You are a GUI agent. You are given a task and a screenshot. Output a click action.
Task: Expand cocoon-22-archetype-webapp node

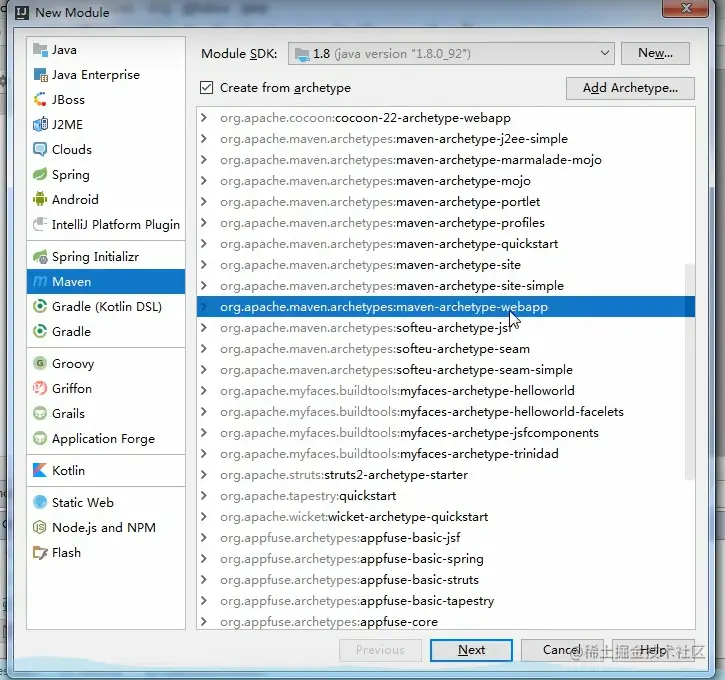[x=204, y=117]
